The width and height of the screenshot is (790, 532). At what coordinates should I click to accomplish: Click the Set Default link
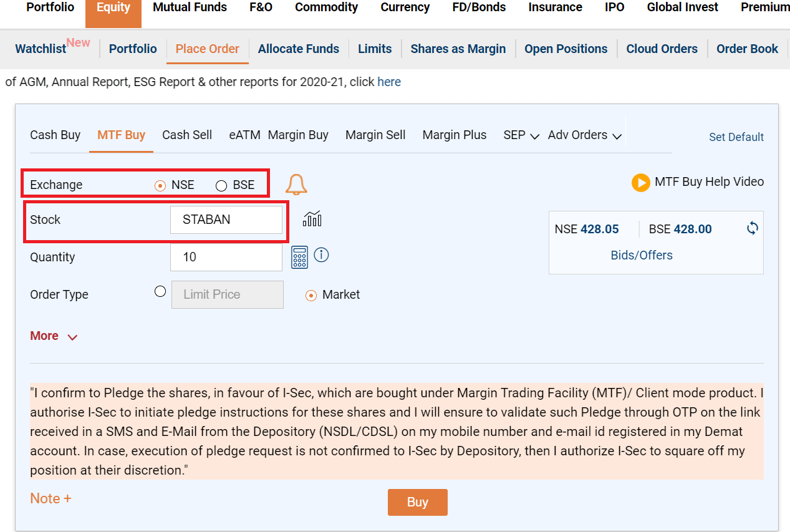pyautogui.click(x=736, y=137)
